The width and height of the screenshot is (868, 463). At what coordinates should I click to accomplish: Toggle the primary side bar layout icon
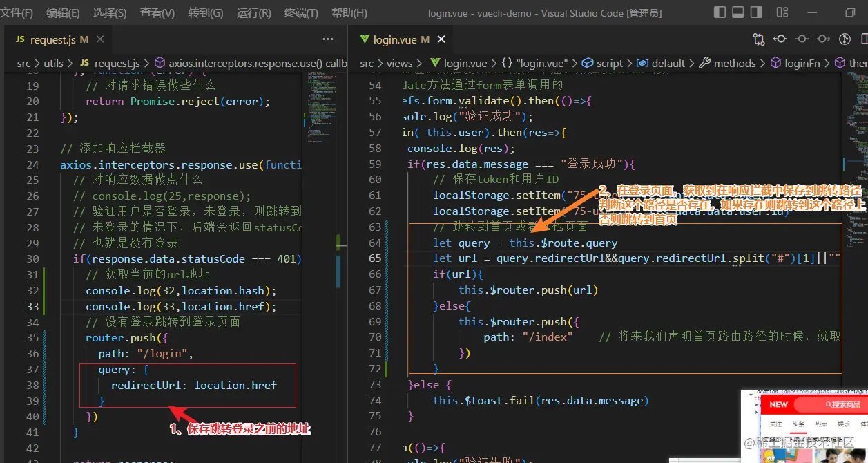click(x=720, y=12)
